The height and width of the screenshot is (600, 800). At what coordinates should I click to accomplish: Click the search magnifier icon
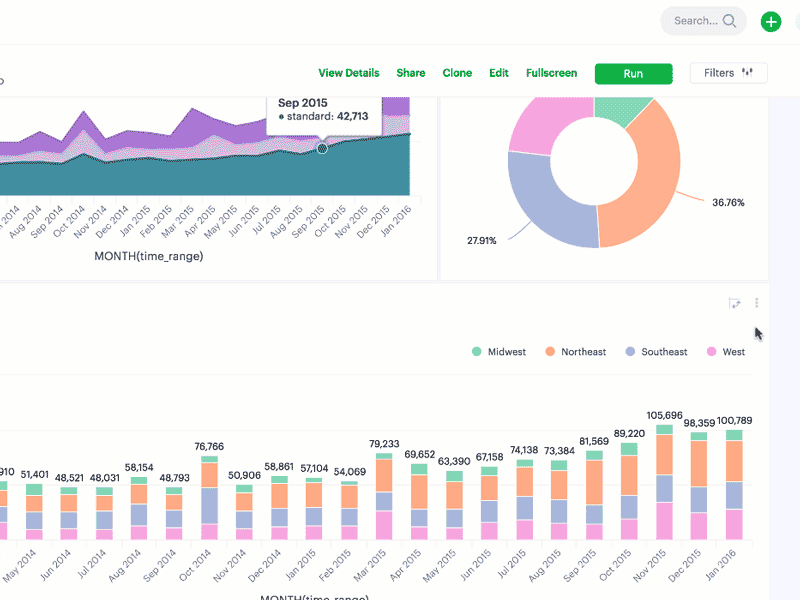pyautogui.click(x=730, y=21)
